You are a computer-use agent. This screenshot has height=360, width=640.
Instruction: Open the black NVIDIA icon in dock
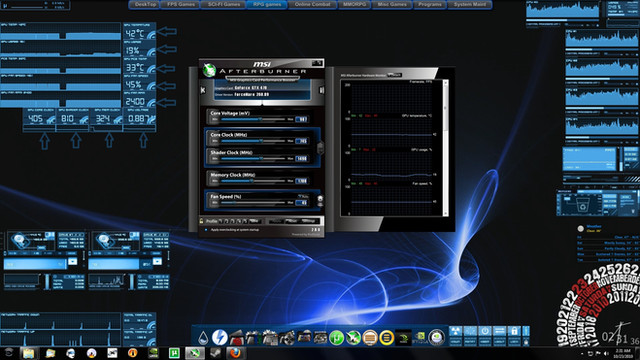[x=403, y=338]
